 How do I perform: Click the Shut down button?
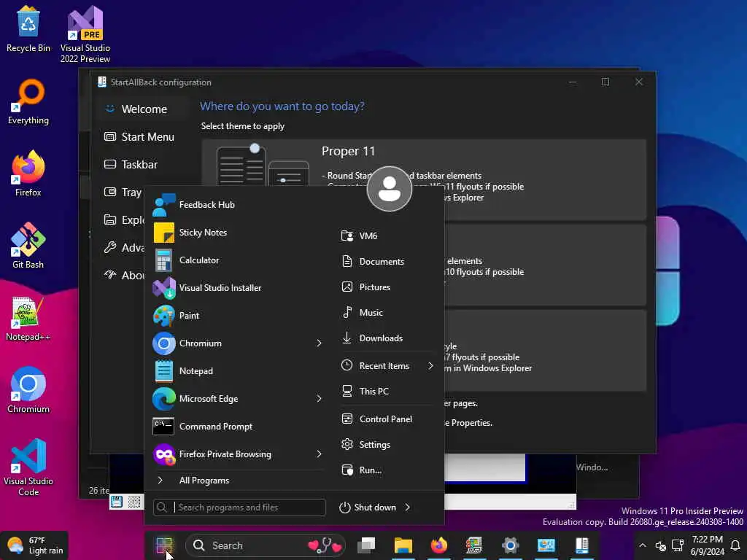[368, 507]
